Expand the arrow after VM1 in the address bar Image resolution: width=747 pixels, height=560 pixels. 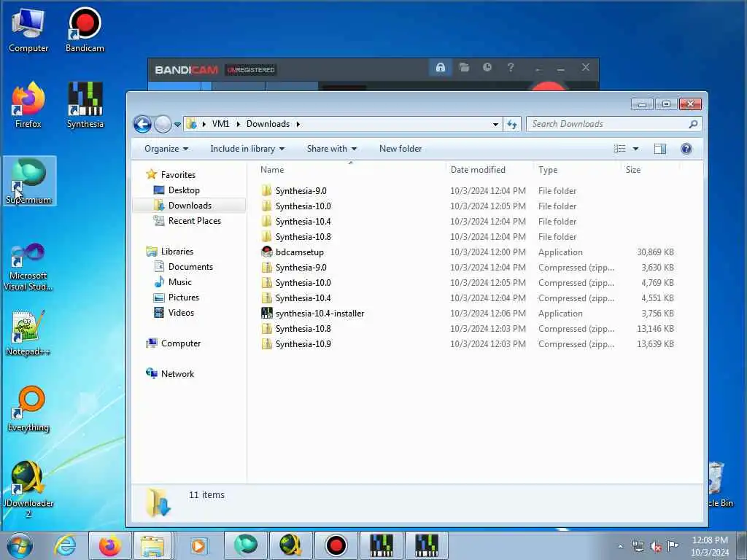[x=239, y=124]
